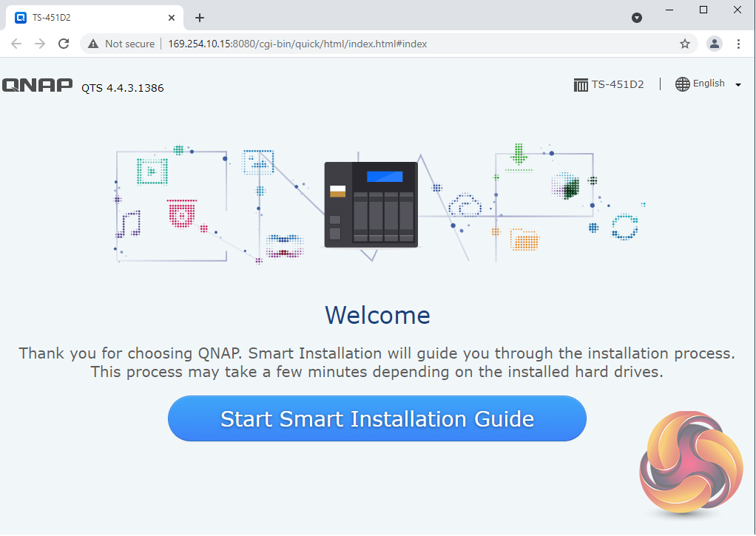Minimize the browser window

click(x=669, y=10)
